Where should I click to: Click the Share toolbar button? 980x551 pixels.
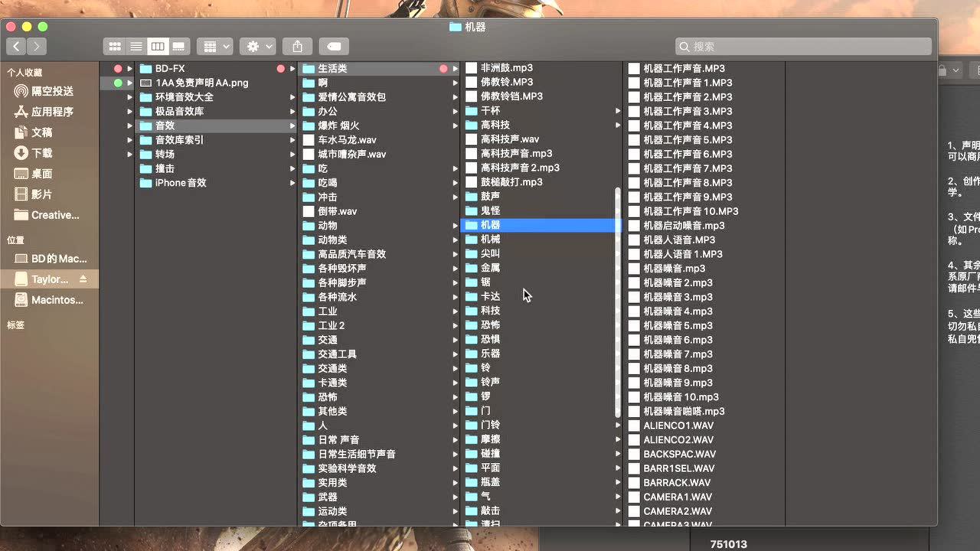pyautogui.click(x=297, y=47)
